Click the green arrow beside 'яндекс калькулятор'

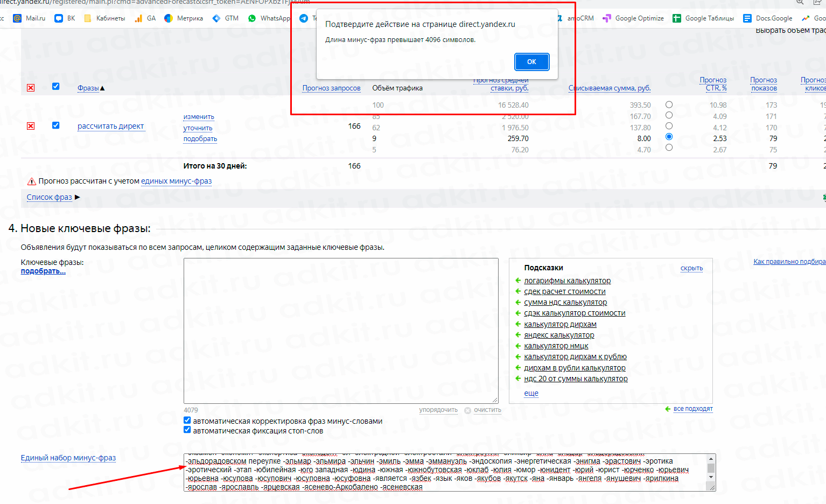(518, 335)
